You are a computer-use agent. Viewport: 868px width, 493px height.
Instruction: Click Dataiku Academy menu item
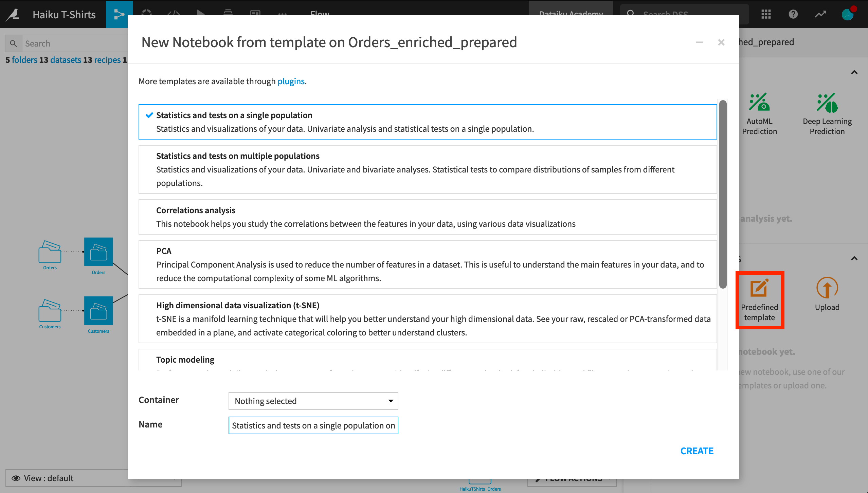coord(571,13)
